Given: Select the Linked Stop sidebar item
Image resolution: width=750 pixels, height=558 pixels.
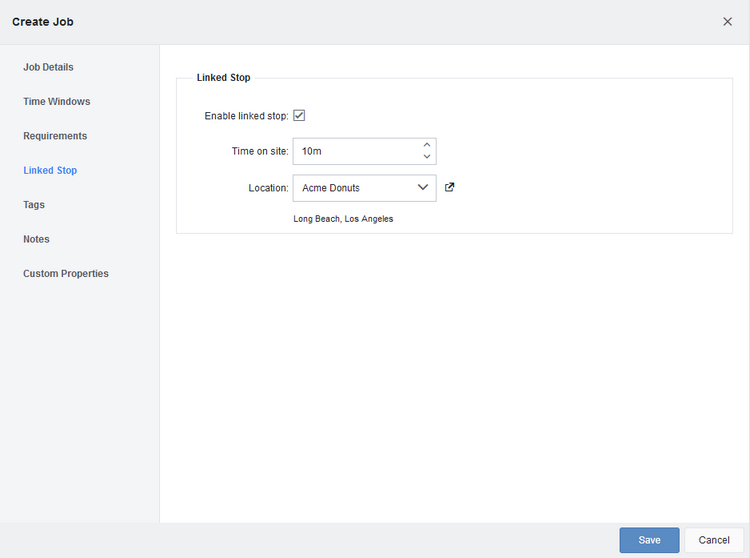Looking at the screenshot, I should (50, 170).
